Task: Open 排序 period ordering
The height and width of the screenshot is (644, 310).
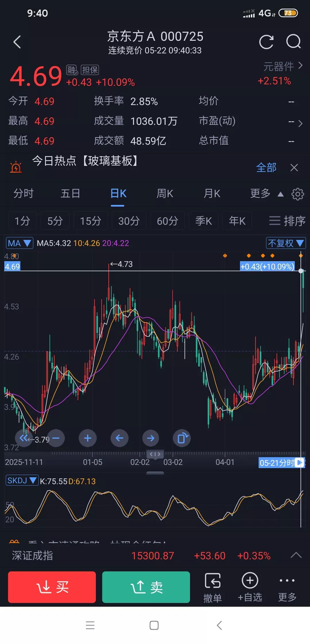Action: 287,221
